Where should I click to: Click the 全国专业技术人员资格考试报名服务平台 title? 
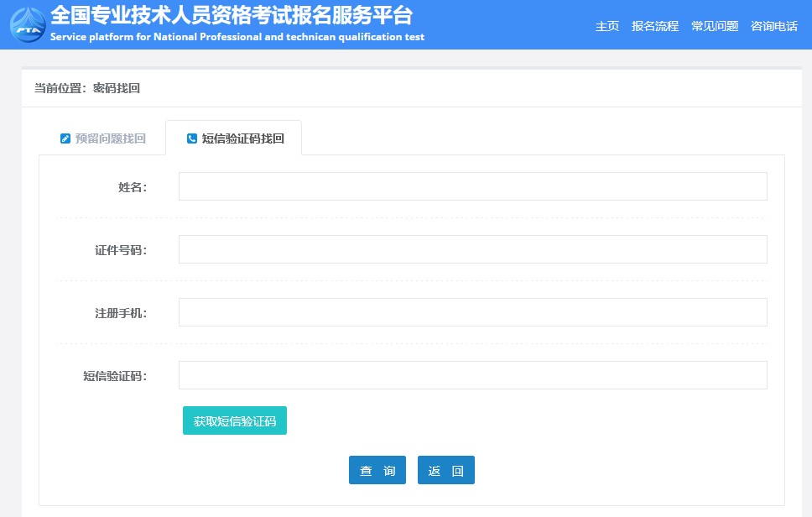pyautogui.click(x=231, y=15)
